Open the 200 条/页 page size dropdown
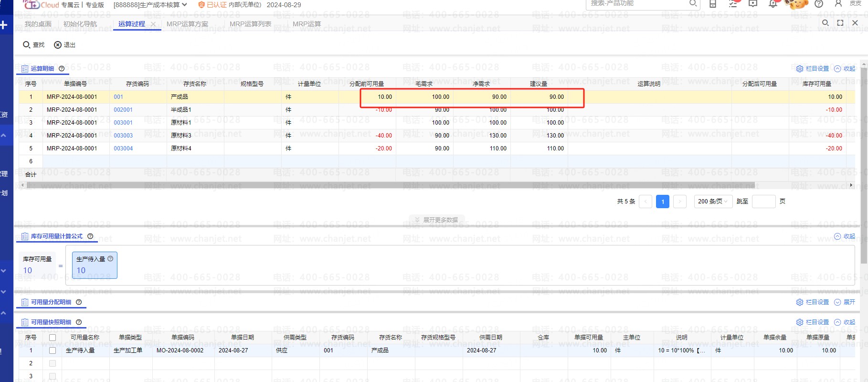The width and height of the screenshot is (868, 382). tap(713, 202)
